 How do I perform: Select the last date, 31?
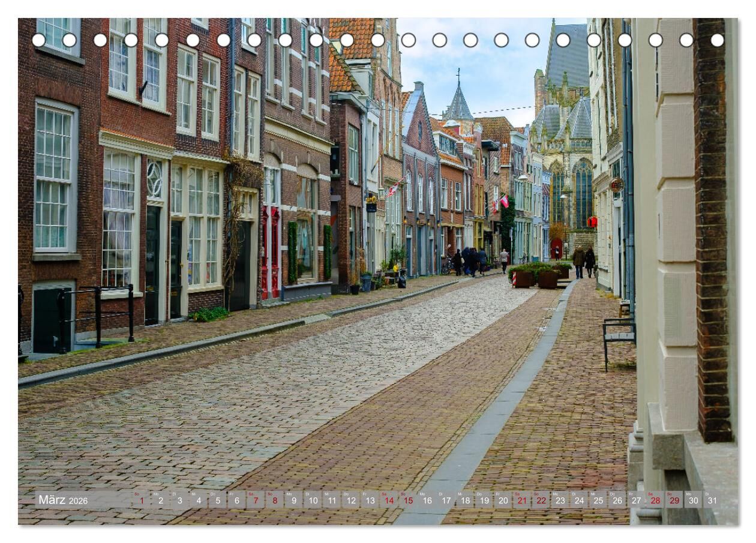point(712,500)
